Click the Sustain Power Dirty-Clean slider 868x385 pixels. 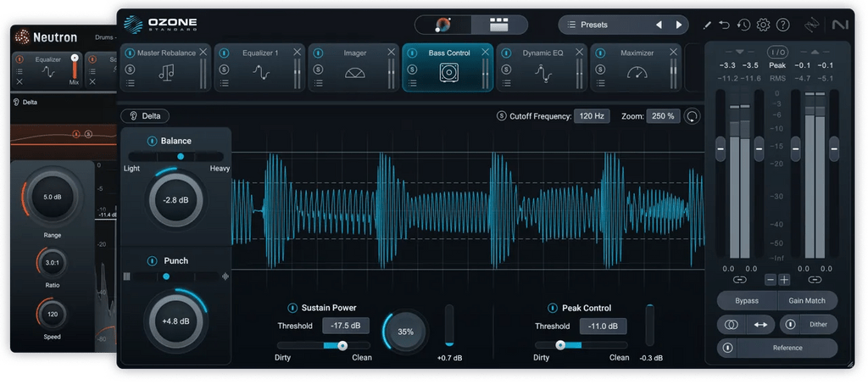pos(325,346)
